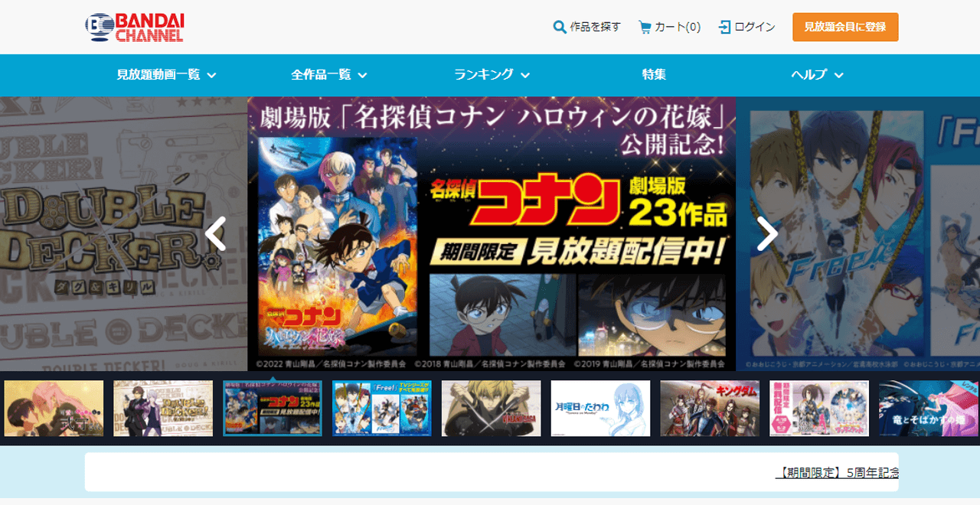Select 特集 in navigation bar
This screenshot has width=980, height=505.
[x=654, y=75]
